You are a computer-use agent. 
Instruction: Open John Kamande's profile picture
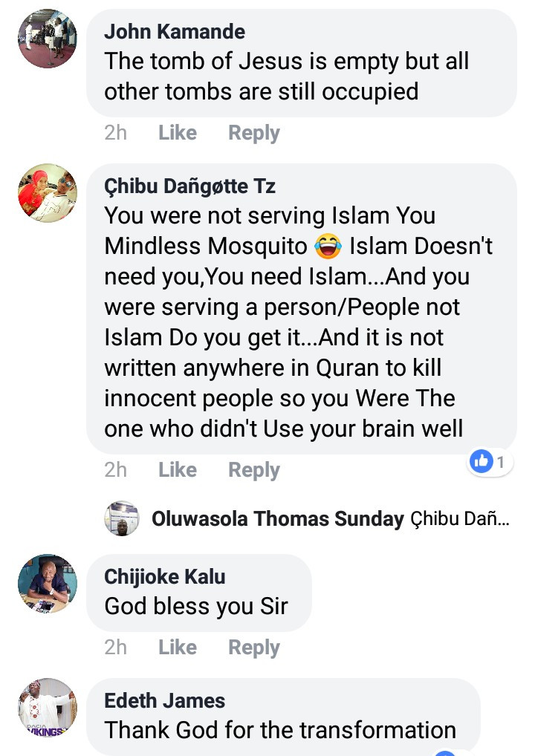(x=48, y=39)
